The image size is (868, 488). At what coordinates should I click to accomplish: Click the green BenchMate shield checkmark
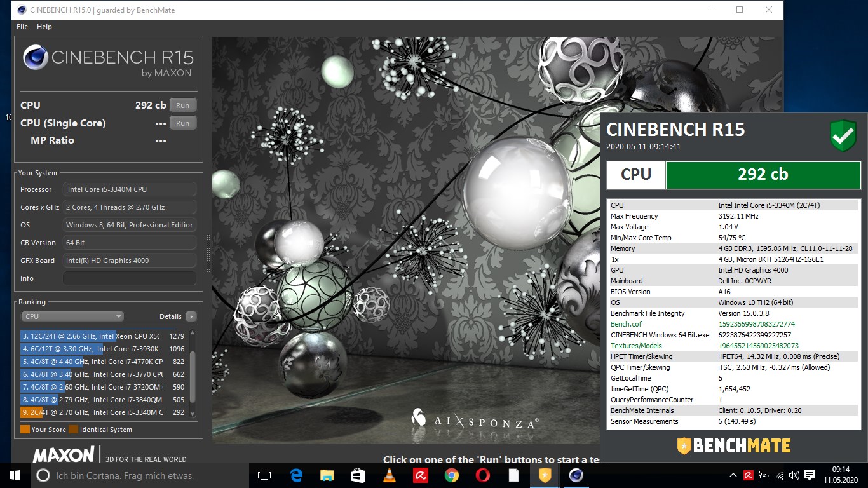[x=843, y=136]
